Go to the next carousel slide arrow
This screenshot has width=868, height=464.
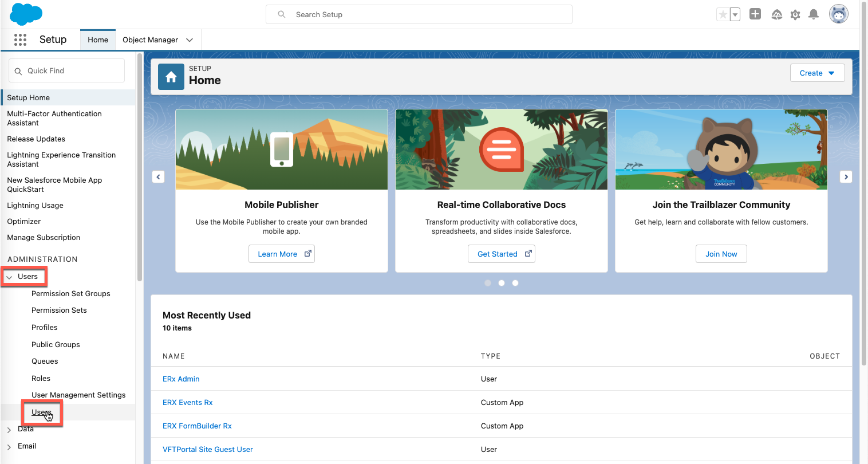click(846, 177)
